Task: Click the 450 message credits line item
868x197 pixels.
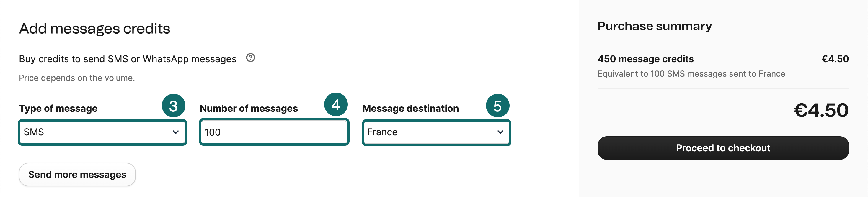Action: point(645,59)
